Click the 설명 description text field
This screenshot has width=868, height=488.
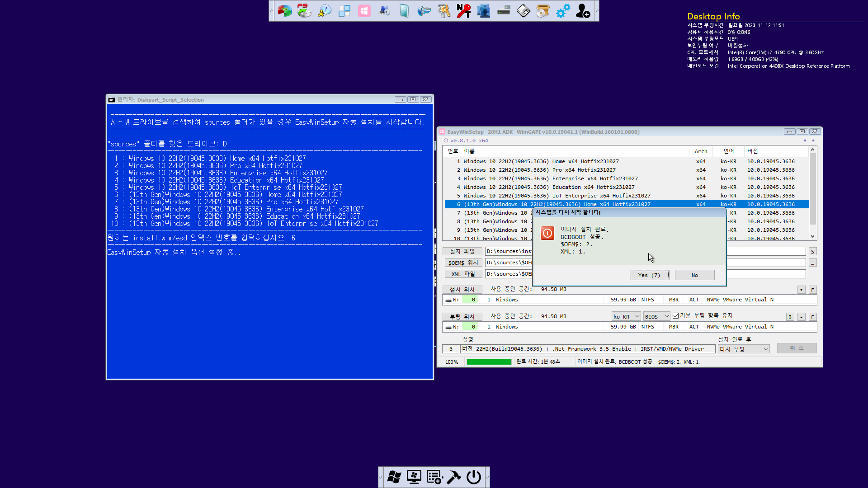click(x=588, y=349)
